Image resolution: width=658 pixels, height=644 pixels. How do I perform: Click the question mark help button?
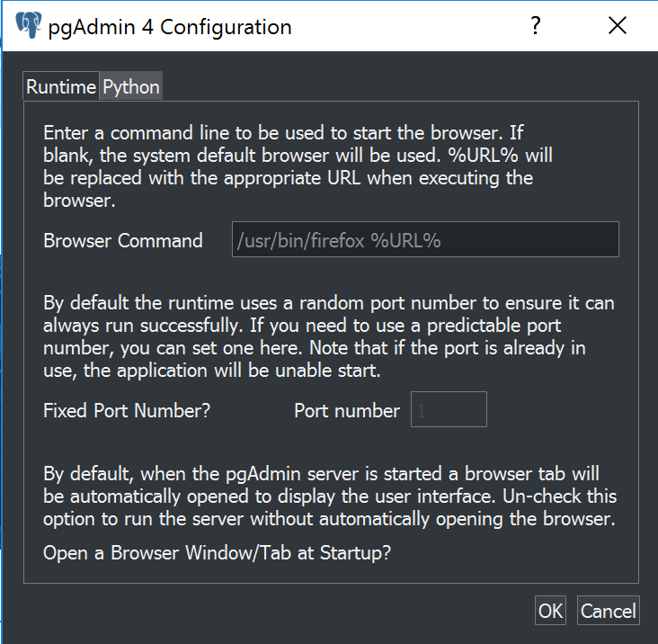(536, 26)
